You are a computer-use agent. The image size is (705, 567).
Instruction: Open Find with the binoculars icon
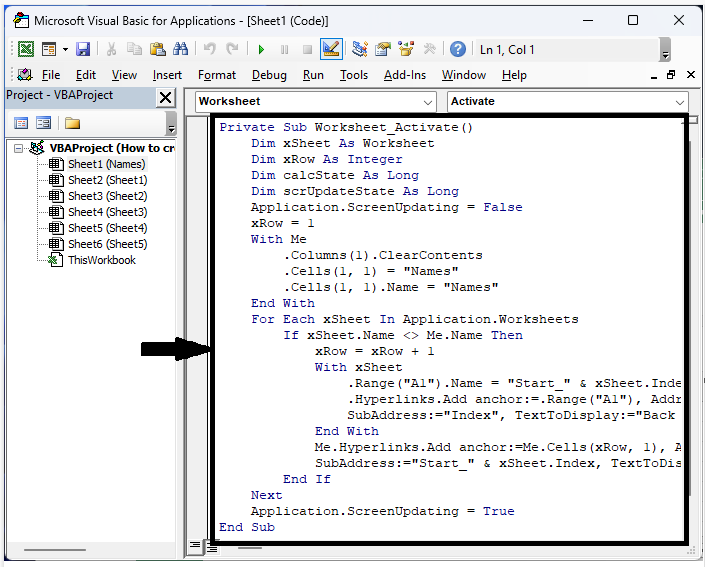point(181,49)
